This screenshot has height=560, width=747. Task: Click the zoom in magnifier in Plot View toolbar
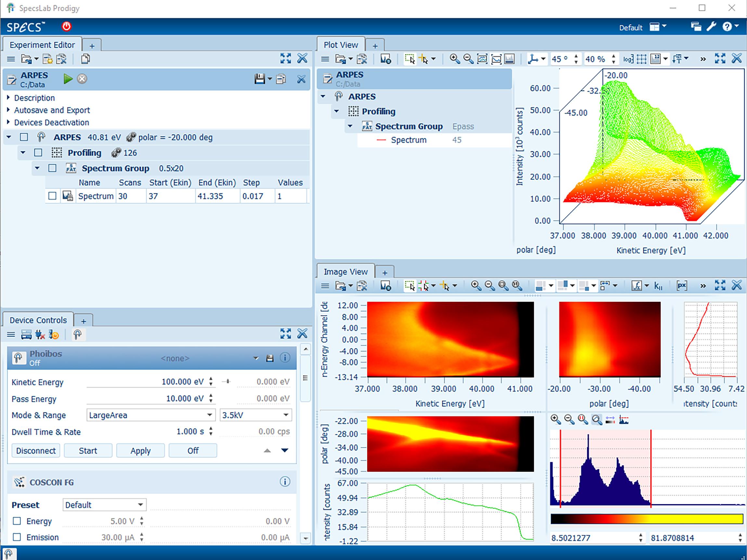coord(455,59)
